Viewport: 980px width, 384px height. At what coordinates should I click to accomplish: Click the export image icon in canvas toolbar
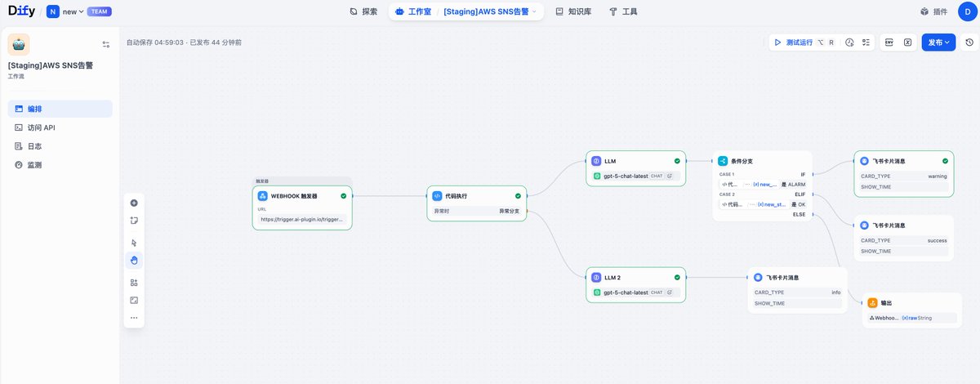134,300
